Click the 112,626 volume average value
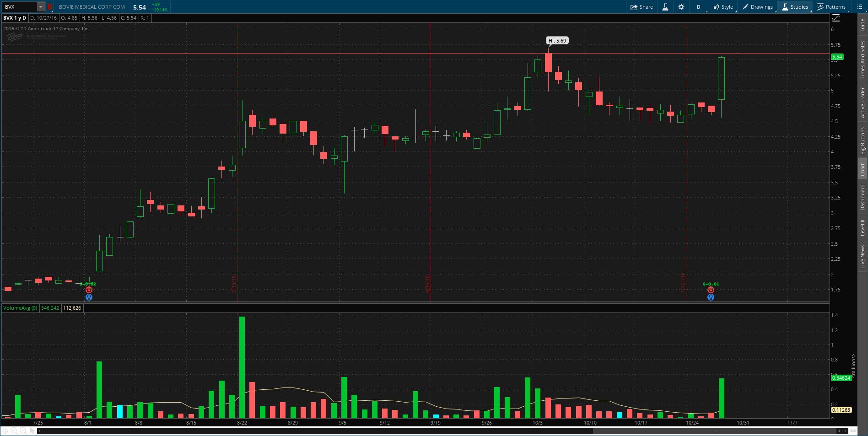This screenshot has height=436, width=868. pos(72,308)
